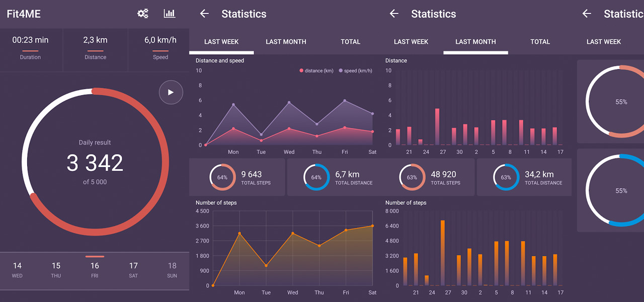The width and height of the screenshot is (644, 302).
Task: Tap the 34,2 km TOTAL DISTANCE card
Action: coord(524,177)
